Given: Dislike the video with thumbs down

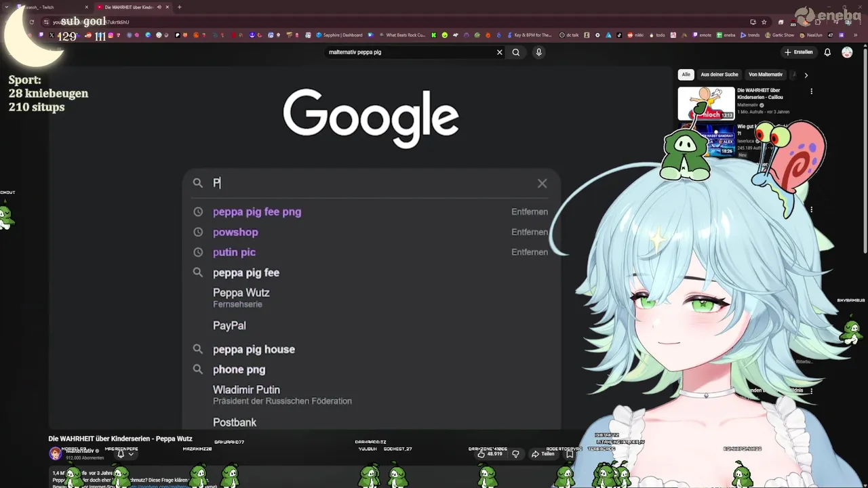Looking at the screenshot, I should click(x=515, y=453).
